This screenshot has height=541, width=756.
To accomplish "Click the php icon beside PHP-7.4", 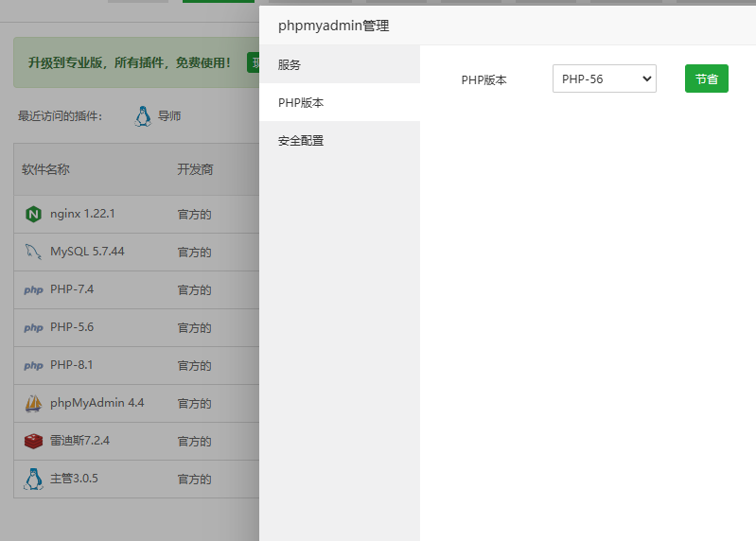I will pyautogui.click(x=33, y=289).
